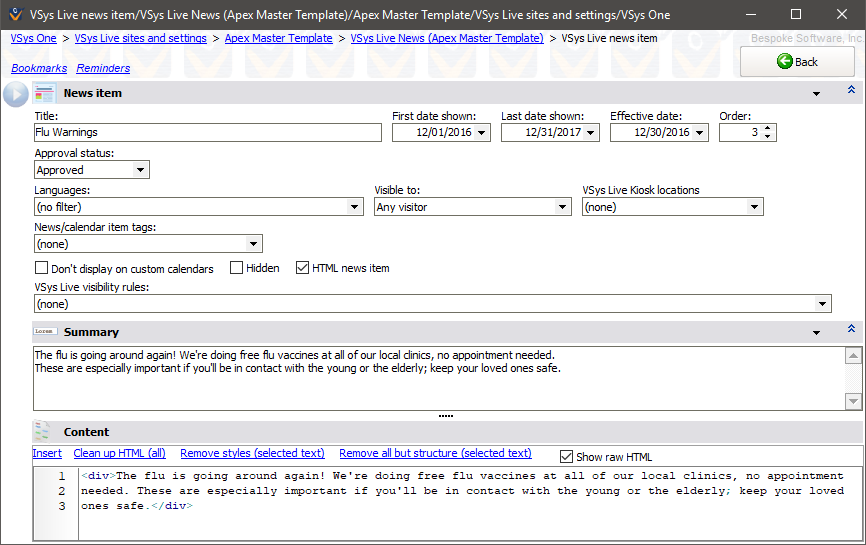Click the blue play arrow icon beside News item
This screenshot has width=866, height=545.
pyautogui.click(x=16, y=94)
